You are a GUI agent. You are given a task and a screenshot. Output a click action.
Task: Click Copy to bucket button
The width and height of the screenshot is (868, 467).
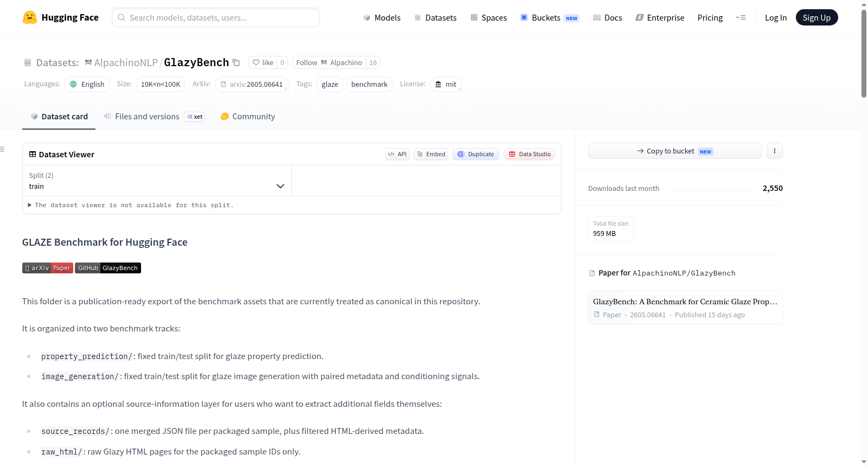[x=675, y=151]
